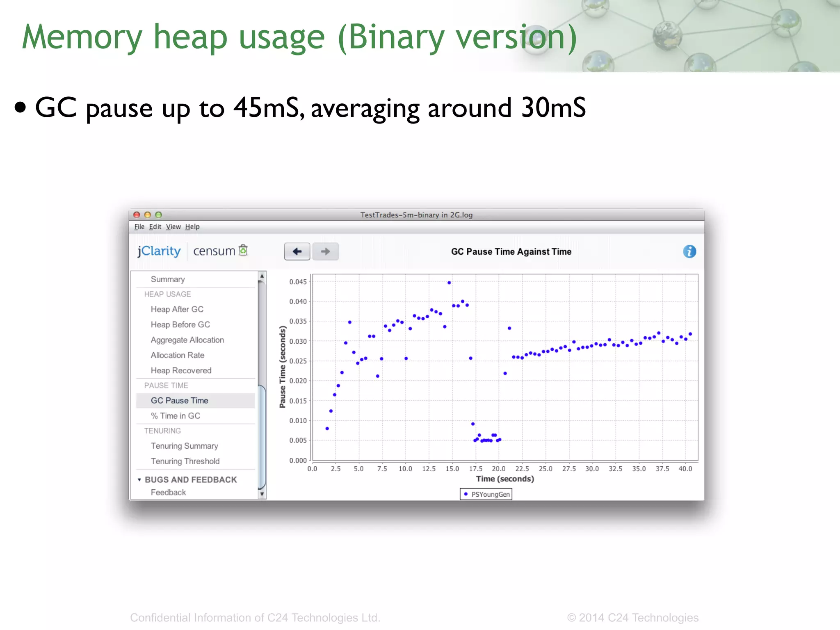Open the Heap Recovered view

click(x=181, y=370)
